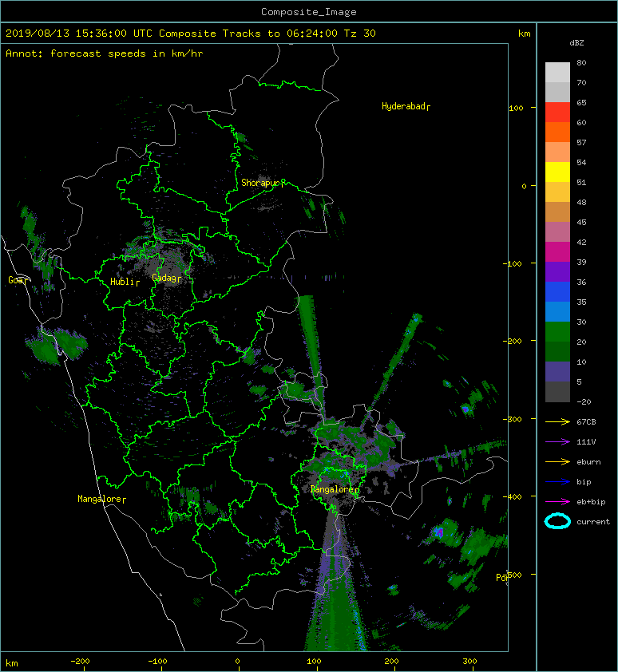Pick the light gray 70-80 dBZ swatch
Viewport: 618px width, 672px height.
tap(557, 73)
